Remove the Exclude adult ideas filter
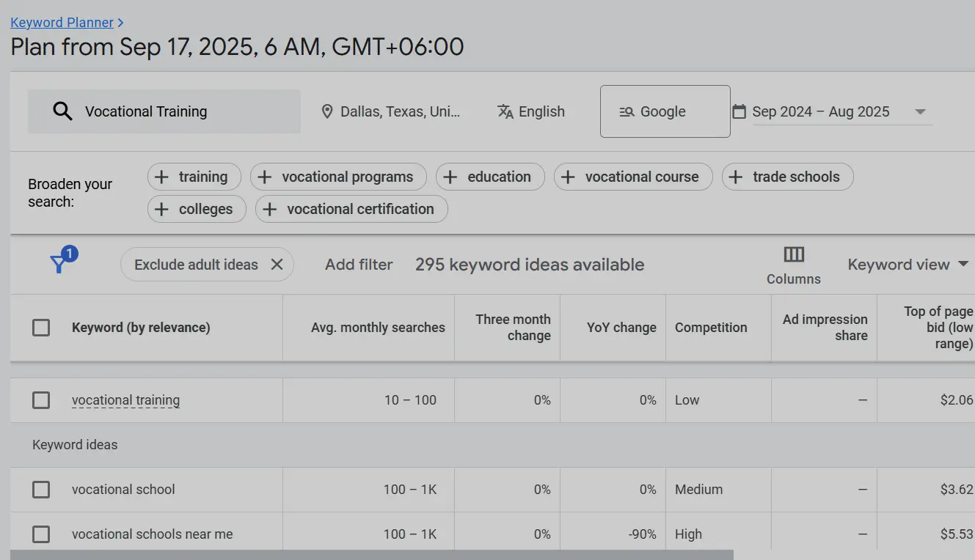 [x=277, y=264]
